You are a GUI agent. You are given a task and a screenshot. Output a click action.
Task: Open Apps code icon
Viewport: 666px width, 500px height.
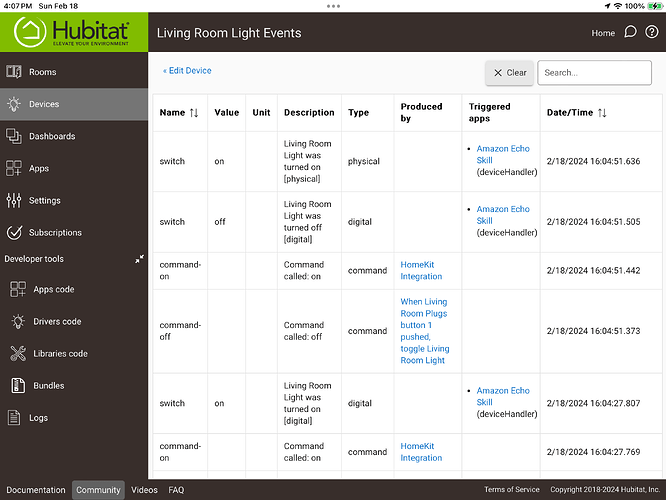(18, 289)
